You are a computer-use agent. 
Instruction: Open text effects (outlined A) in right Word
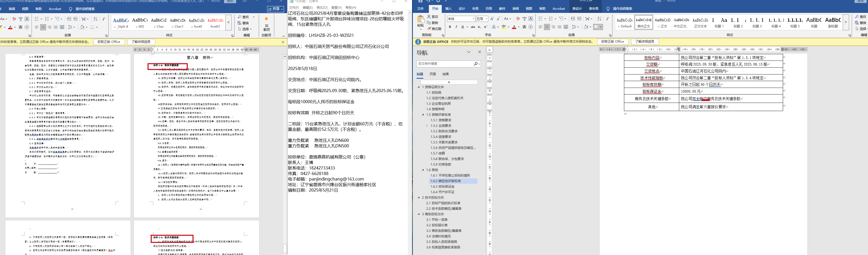(494, 27)
